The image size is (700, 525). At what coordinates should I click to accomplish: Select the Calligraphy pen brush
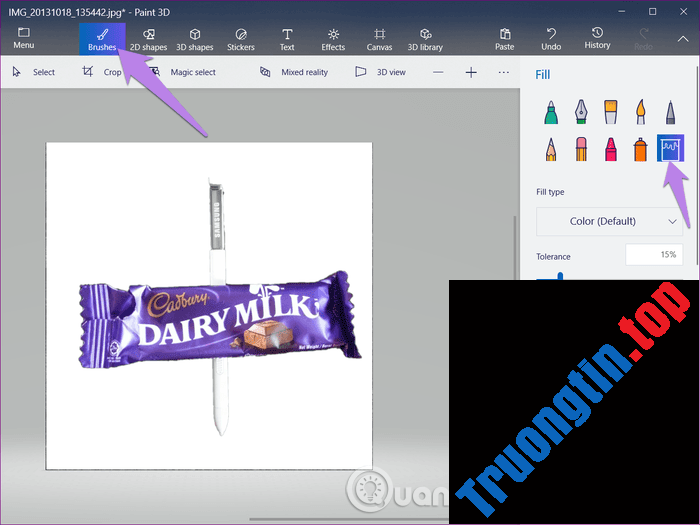pos(581,112)
